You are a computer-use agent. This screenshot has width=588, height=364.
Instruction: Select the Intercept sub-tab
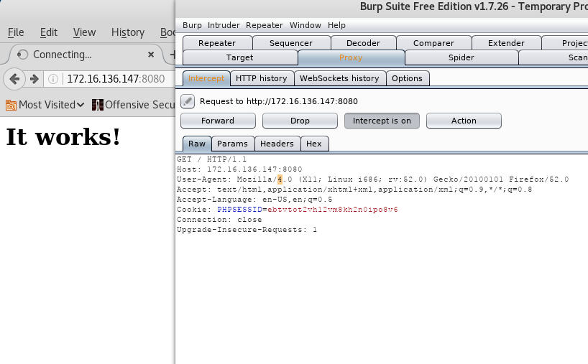(206, 78)
